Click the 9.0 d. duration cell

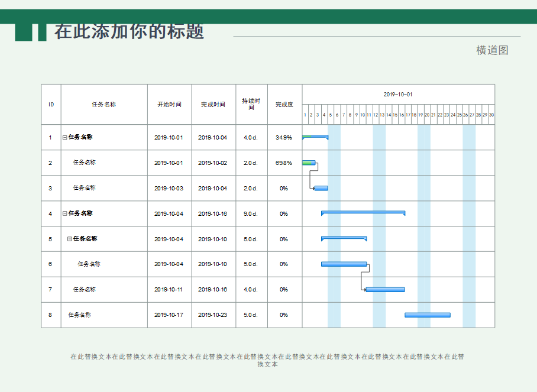(x=251, y=213)
